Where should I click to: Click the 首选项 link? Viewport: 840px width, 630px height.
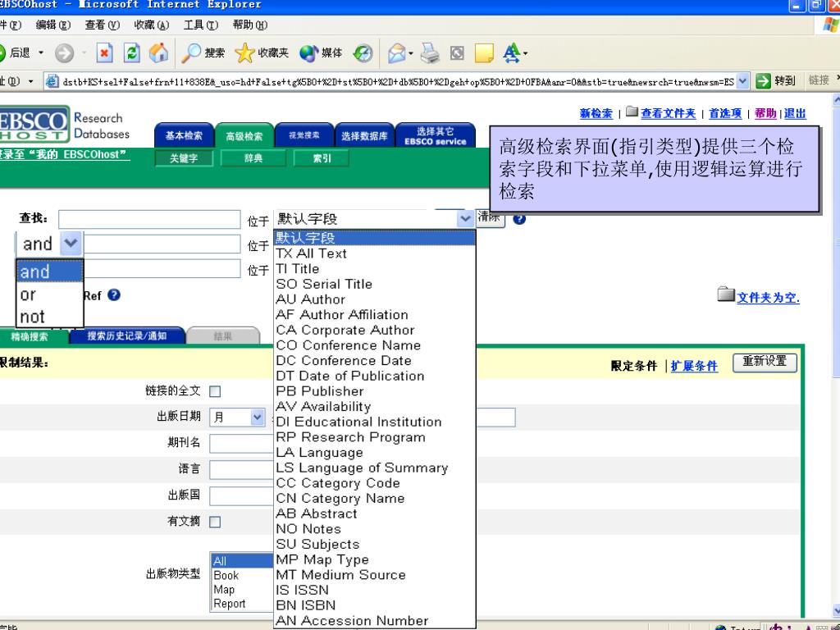pyautogui.click(x=725, y=113)
